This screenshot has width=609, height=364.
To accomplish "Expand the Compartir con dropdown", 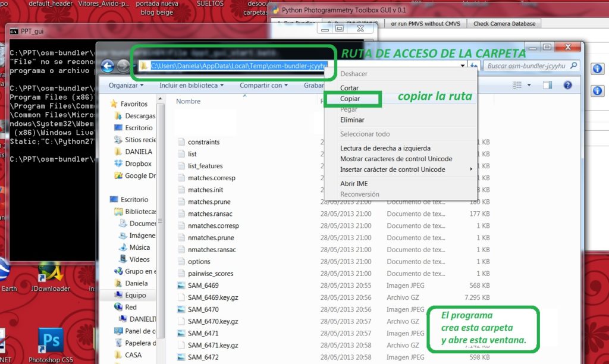I will point(263,85).
